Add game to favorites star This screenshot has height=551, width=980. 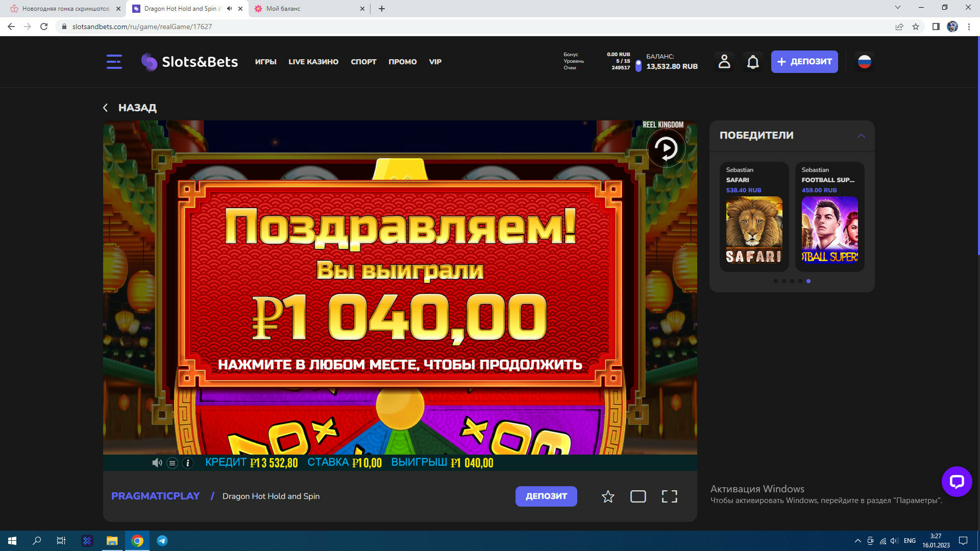(x=608, y=496)
